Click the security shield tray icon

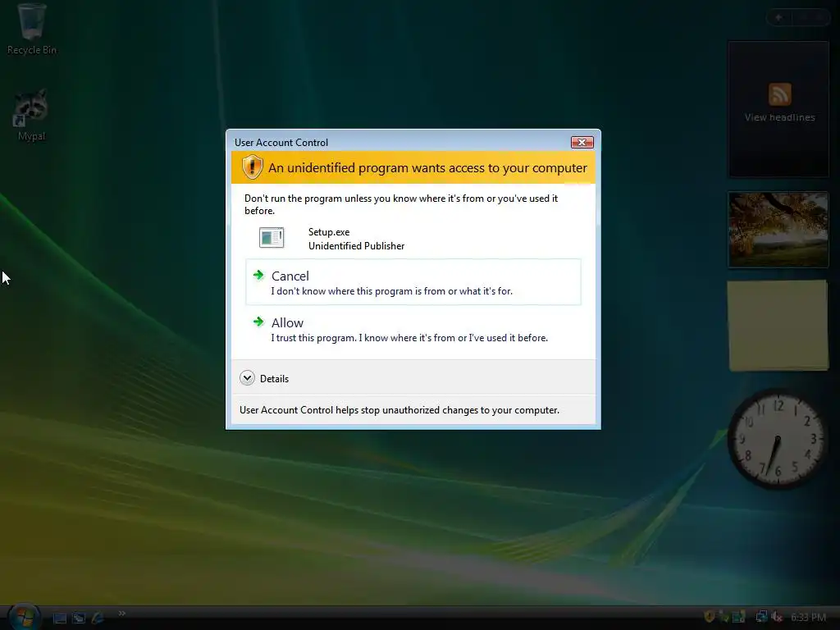tap(710, 617)
